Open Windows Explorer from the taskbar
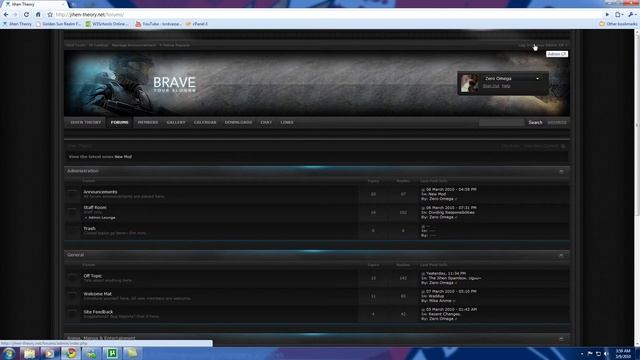 29,353
